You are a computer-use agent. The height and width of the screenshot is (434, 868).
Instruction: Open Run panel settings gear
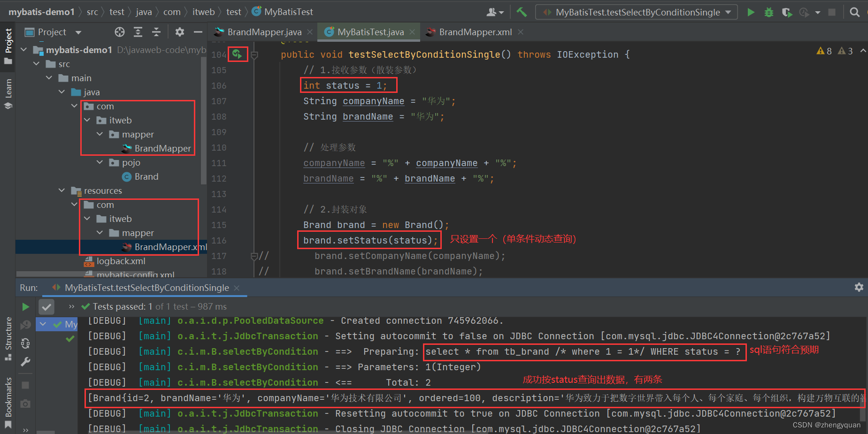859,287
